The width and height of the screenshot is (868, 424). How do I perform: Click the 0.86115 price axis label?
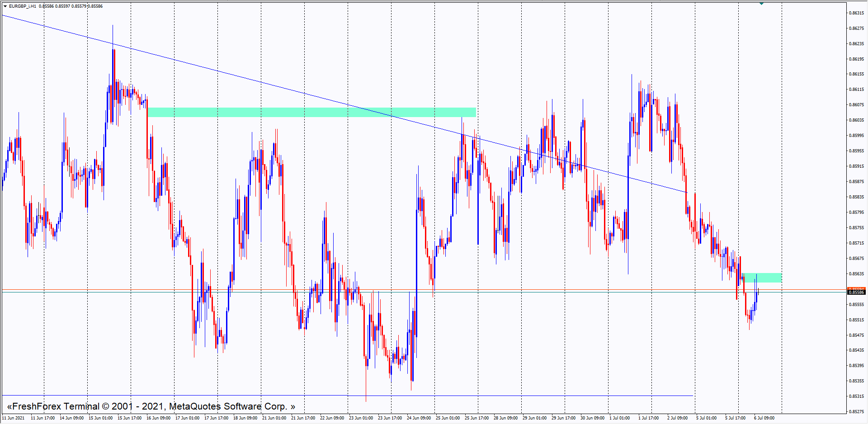pyautogui.click(x=856, y=90)
